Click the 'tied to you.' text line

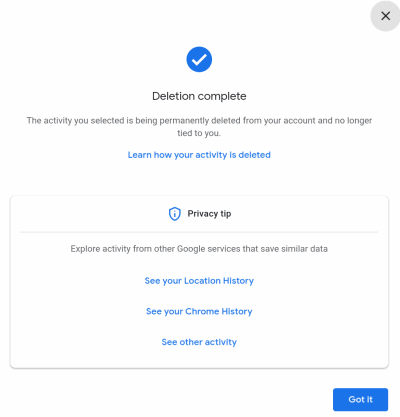click(199, 133)
